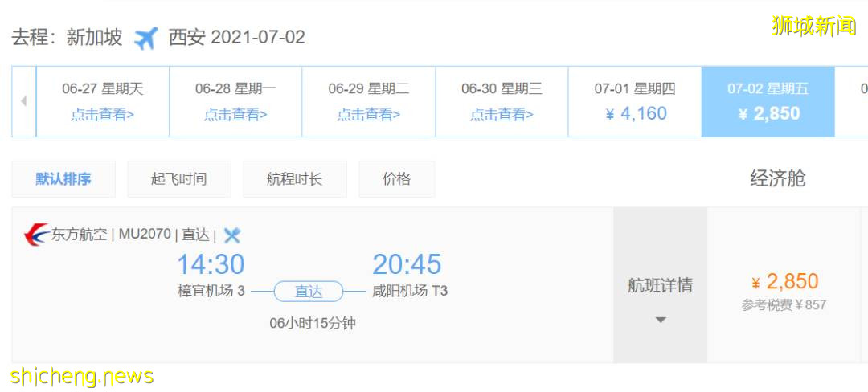The height and width of the screenshot is (392, 868).
Task: Open 点击查看 link under 06-30
Action: [x=502, y=114]
